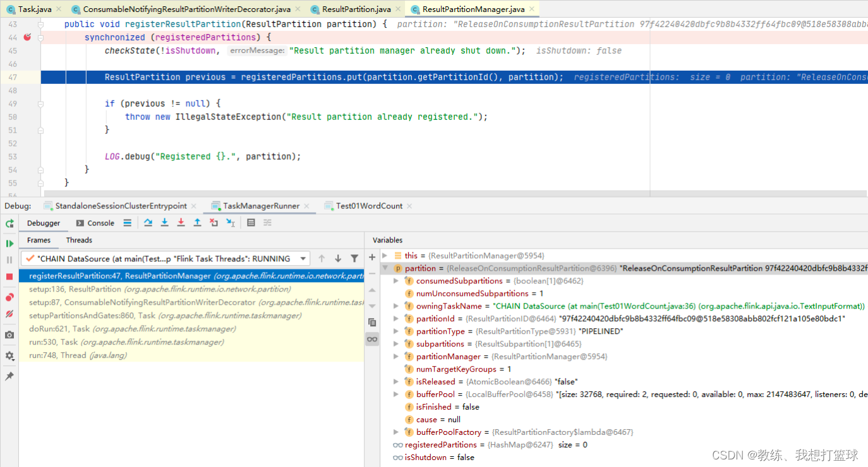This screenshot has width=868, height=467.
Task: Force step into
Action: tap(181, 223)
